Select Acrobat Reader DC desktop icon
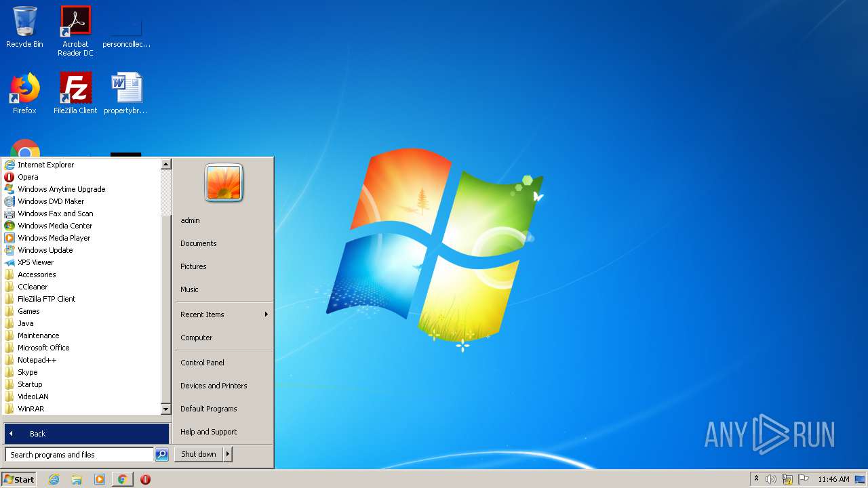The image size is (868, 488). pyautogui.click(x=75, y=31)
